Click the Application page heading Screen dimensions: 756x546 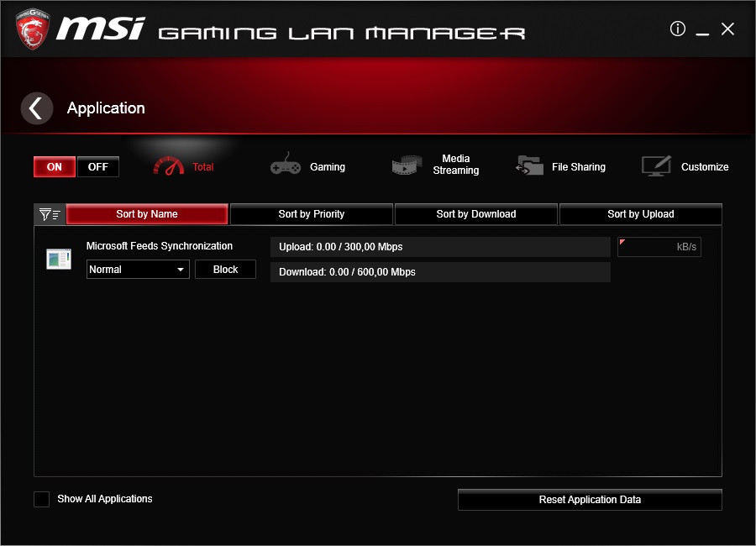click(x=106, y=108)
